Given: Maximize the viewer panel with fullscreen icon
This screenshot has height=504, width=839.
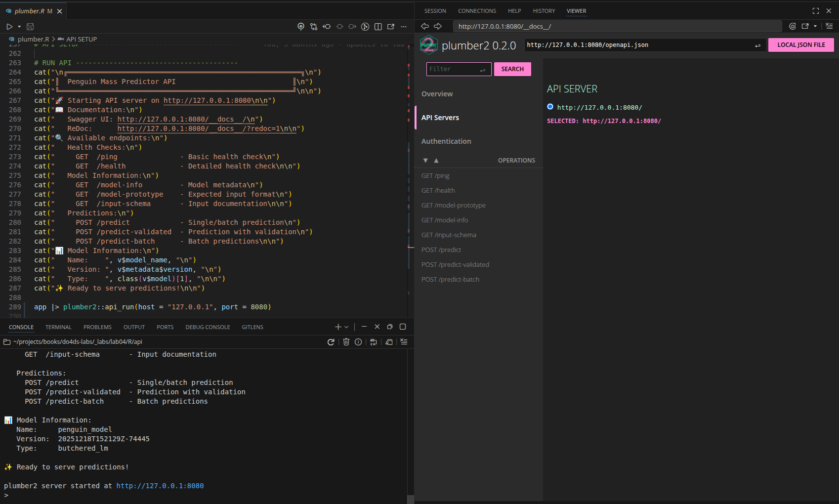Looking at the screenshot, I should (816, 11).
